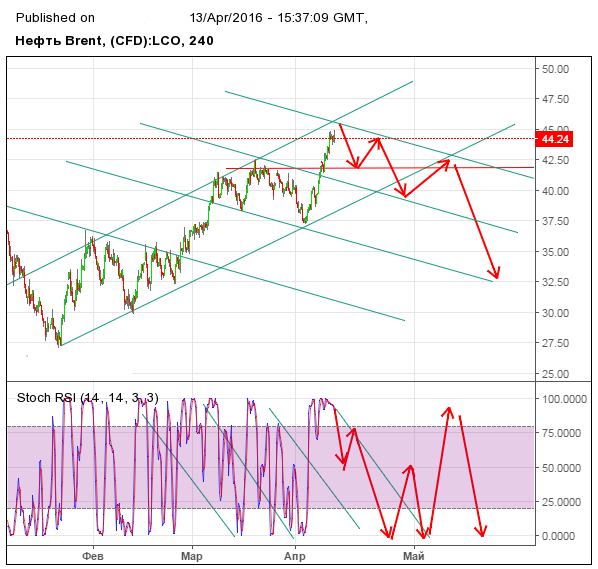Click the red 44.24 current price label
This screenshot has width=598, height=569.
[x=554, y=139]
